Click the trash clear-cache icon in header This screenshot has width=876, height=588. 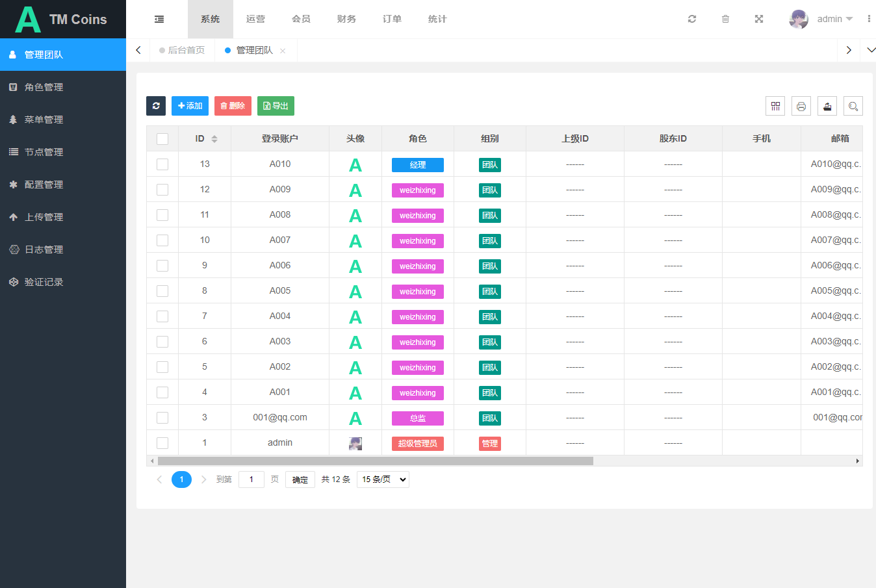725,19
